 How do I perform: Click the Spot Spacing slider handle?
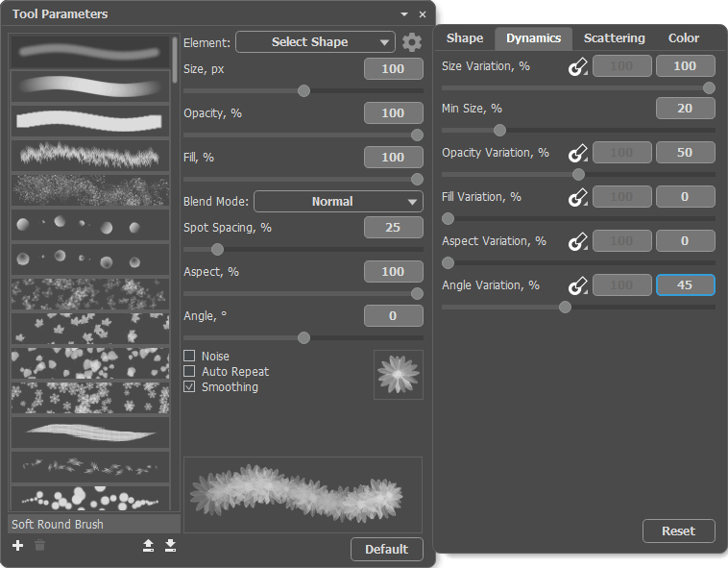coord(217,249)
